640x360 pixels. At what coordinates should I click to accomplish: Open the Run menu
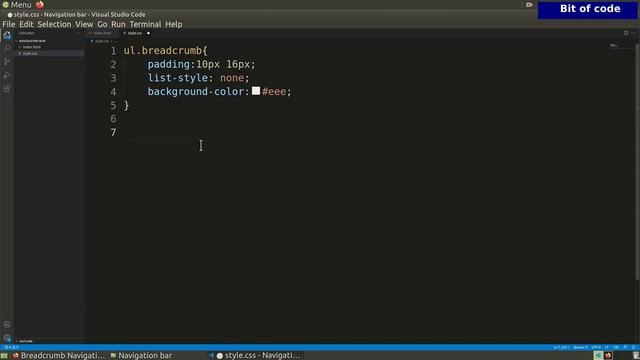(x=118, y=24)
